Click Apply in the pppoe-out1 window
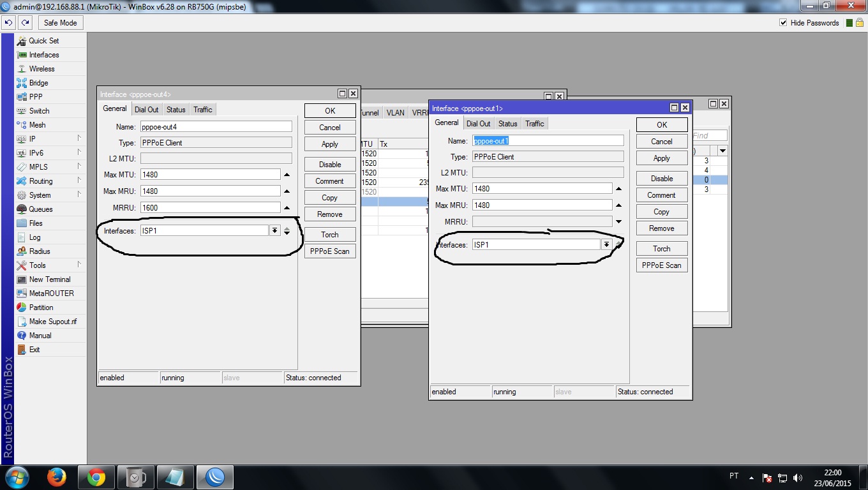The height and width of the screenshot is (490, 868). 662,158
